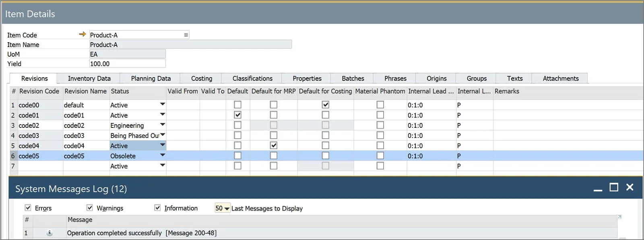
Task: Toggle the Errors filter checkbox
Action: pyautogui.click(x=28, y=208)
